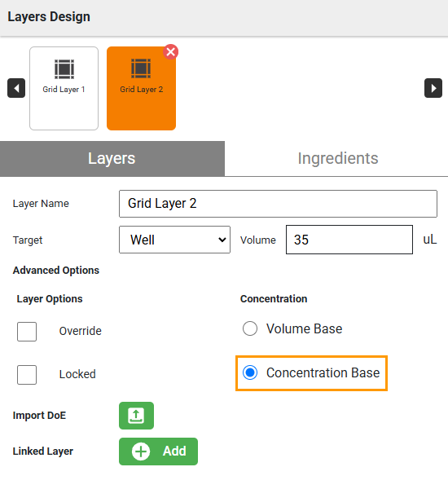Tick the Locked checkbox
The image size is (448, 489).
click(x=27, y=375)
